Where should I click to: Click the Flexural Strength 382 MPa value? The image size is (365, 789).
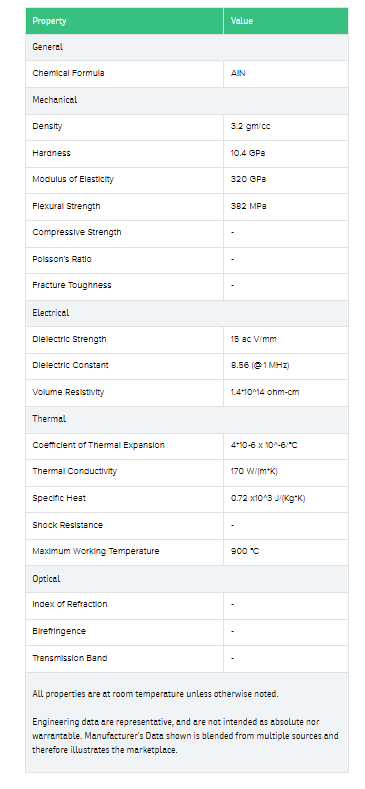pyautogui.click(x=248, y=206)
